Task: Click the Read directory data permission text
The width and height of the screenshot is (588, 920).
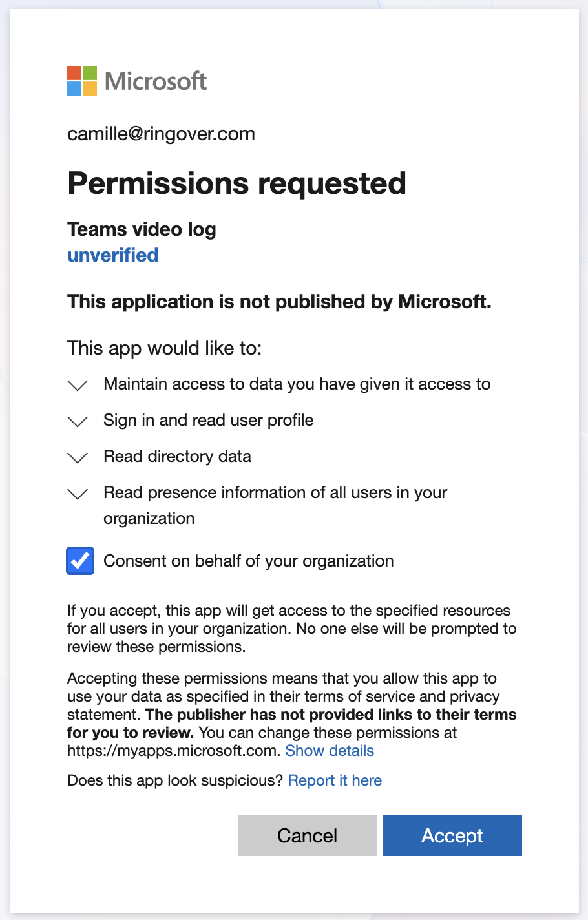Action: point(178,456)
